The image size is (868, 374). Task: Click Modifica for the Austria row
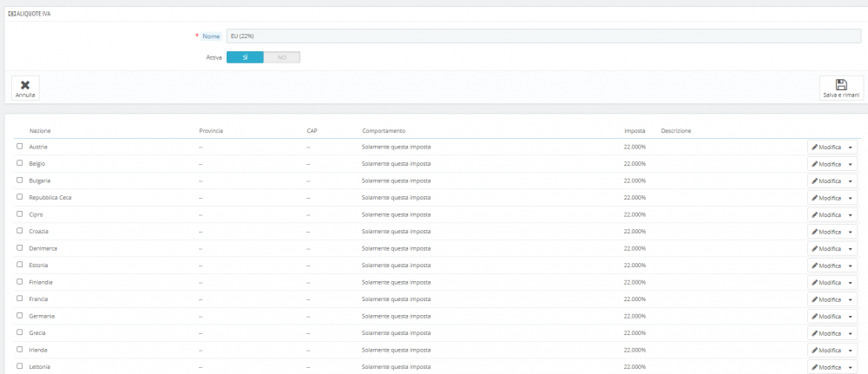tap(826, 148)
